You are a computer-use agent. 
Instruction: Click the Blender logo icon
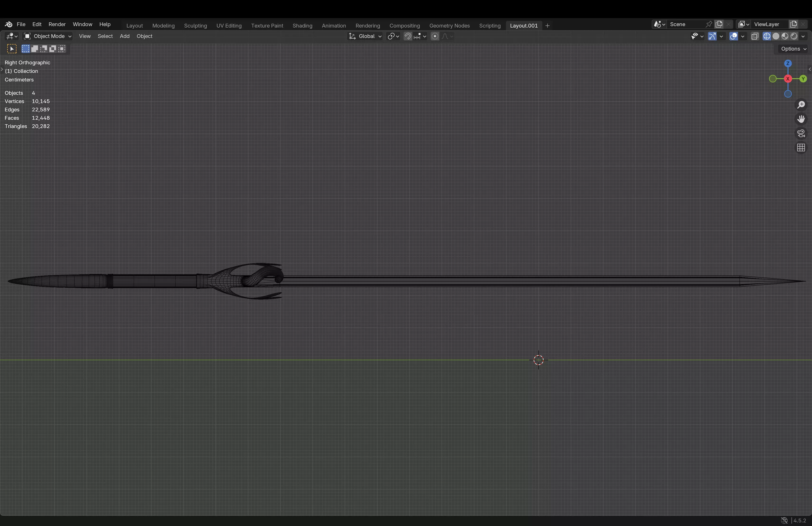coord(9,24)
